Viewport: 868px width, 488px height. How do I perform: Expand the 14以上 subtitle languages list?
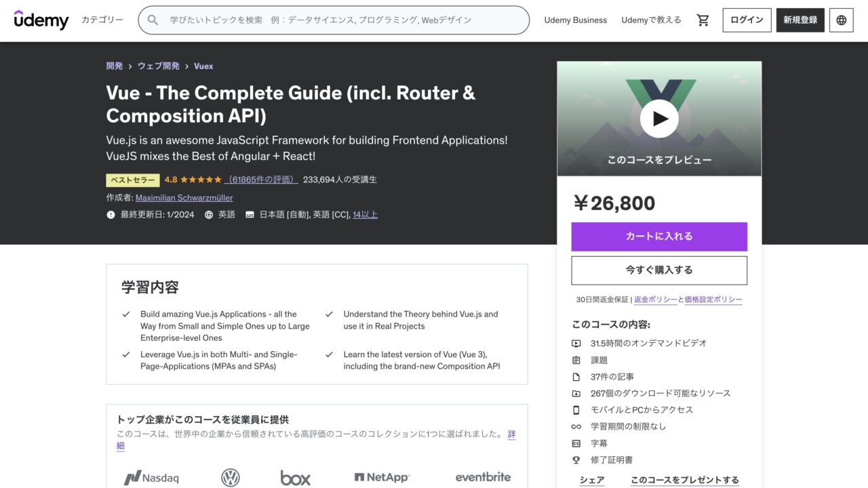click(366, 213)
